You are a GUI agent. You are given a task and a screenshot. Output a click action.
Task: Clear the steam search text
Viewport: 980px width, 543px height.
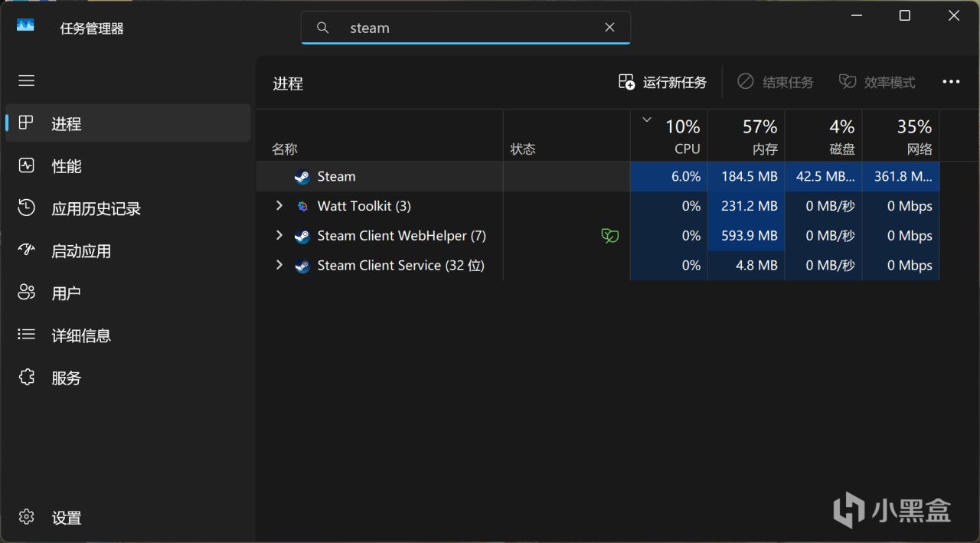click(x=609, y=28)
